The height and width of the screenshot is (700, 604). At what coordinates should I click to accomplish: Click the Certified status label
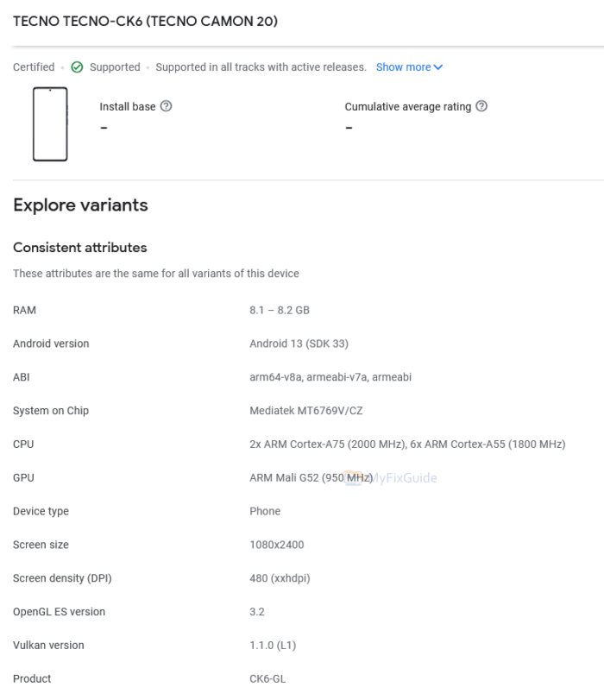[x=34, y=67]
